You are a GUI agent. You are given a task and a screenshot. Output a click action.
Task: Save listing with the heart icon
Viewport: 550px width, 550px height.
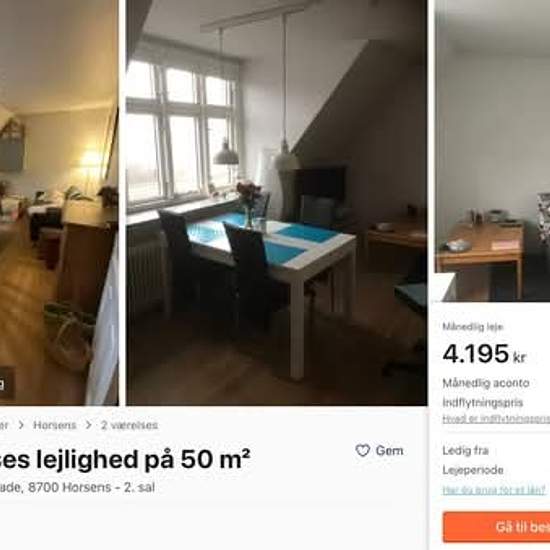363,450
